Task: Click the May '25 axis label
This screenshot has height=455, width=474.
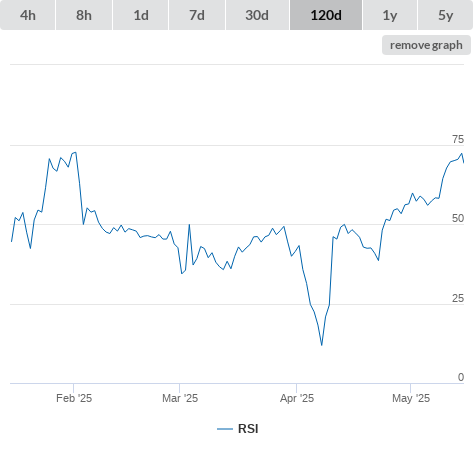Action: click(411, 398)
